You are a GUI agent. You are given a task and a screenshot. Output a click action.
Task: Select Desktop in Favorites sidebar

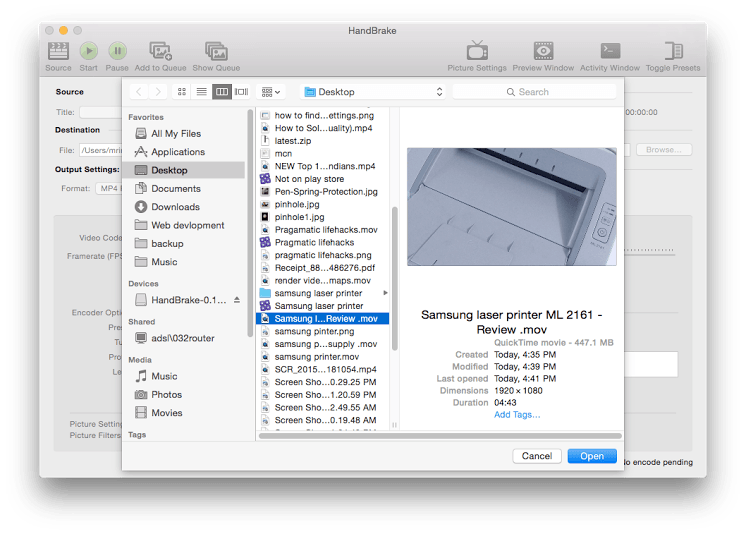tap(184, 170)
